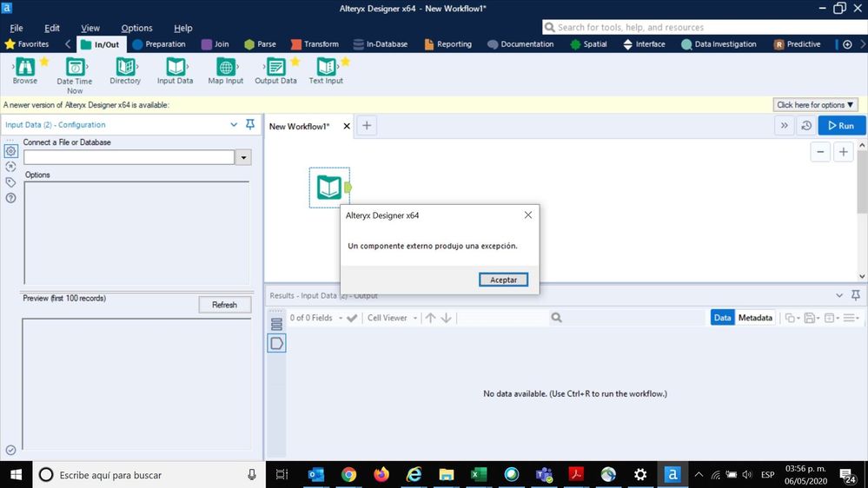The height and width of the screenshot is (488, 868).
Task: Expand the Configuration panel chevron menu
Action: click(234, 124)
